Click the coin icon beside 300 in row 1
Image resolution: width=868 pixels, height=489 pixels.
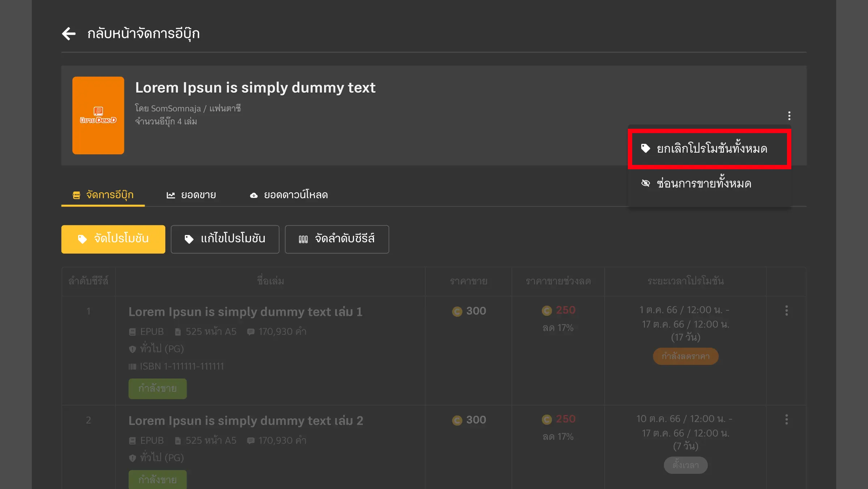457,311
